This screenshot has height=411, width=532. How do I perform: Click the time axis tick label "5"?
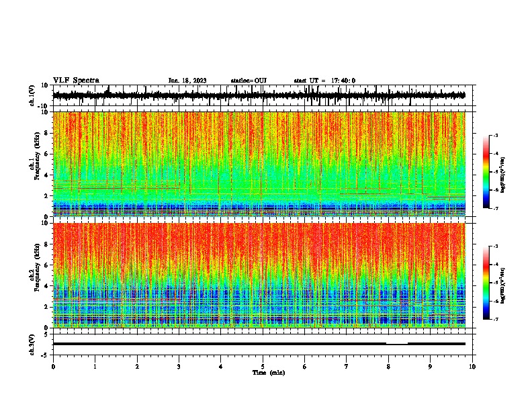(x=263, y=367)
